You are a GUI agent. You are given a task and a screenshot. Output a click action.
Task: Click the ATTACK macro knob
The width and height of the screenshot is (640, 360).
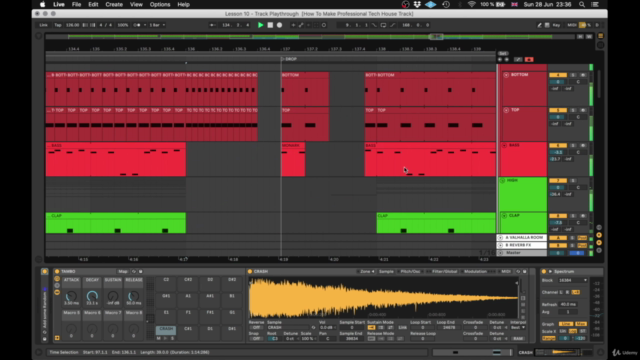[x=71, y=296]
